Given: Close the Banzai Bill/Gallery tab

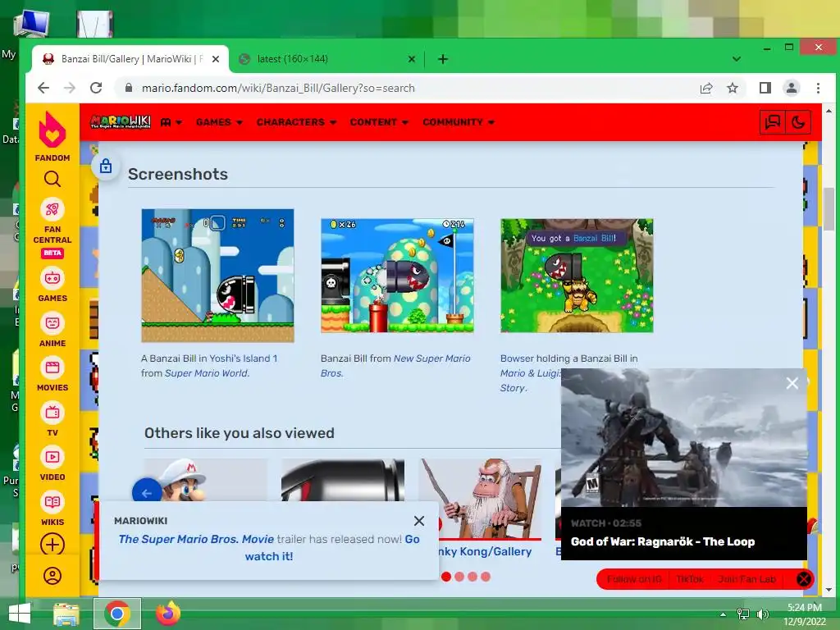Looking at the screenshot, I should pyautogui.click(x=216, y=59).
